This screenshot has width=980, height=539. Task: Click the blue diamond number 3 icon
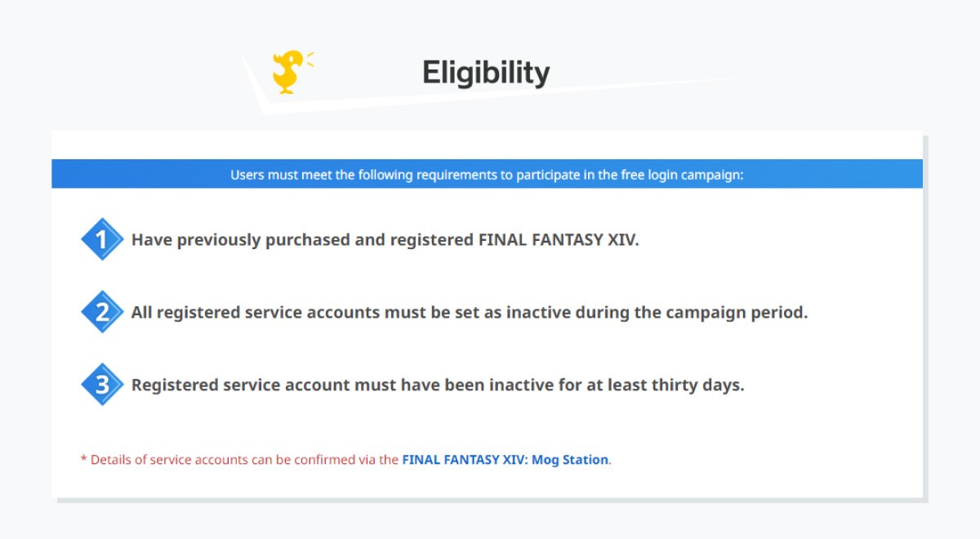pyautogui.click(x=102, y=385)
